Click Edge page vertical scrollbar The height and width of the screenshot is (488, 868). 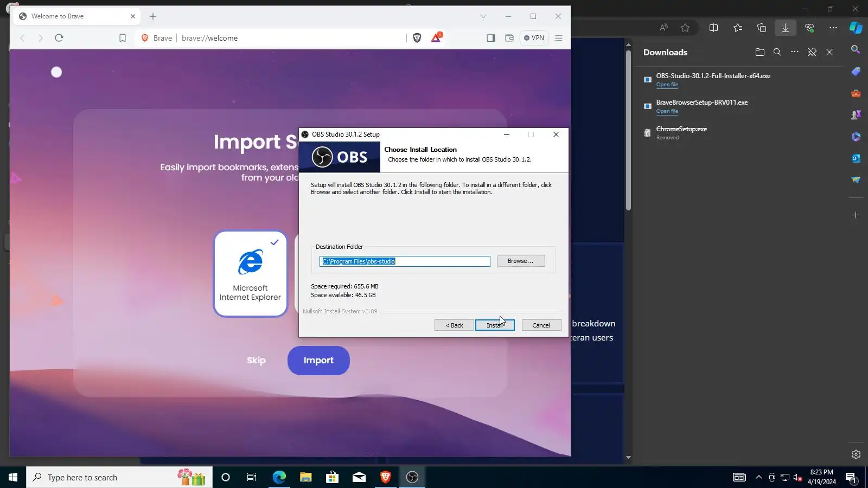(628, 130)
